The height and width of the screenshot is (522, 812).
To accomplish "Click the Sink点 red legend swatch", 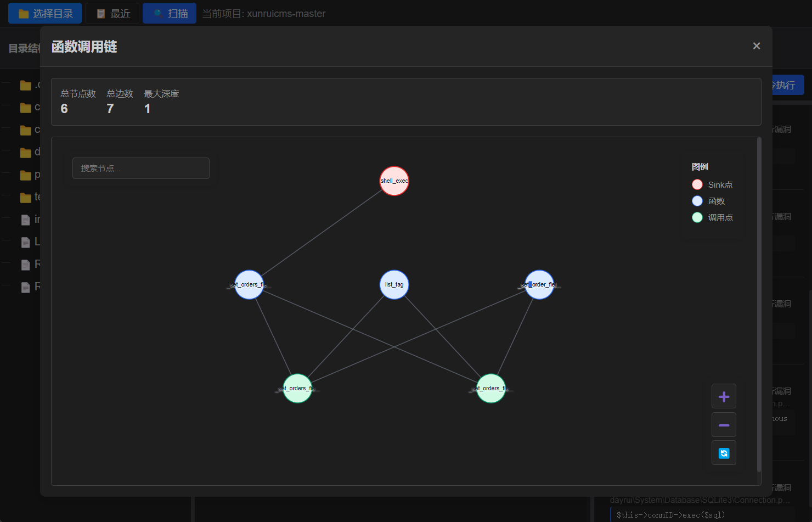I will point(697,184).
